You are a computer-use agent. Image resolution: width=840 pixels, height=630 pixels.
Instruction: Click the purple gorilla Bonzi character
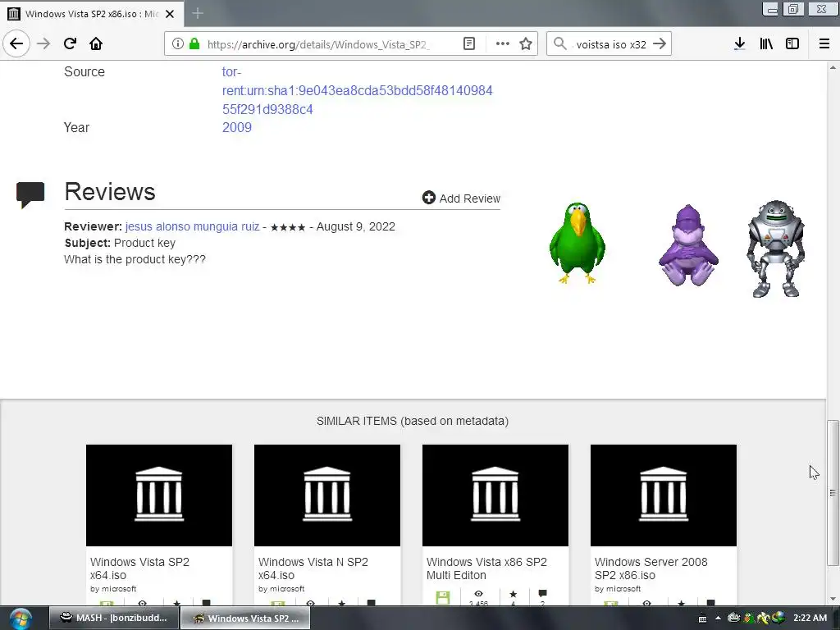click(688, 245)
